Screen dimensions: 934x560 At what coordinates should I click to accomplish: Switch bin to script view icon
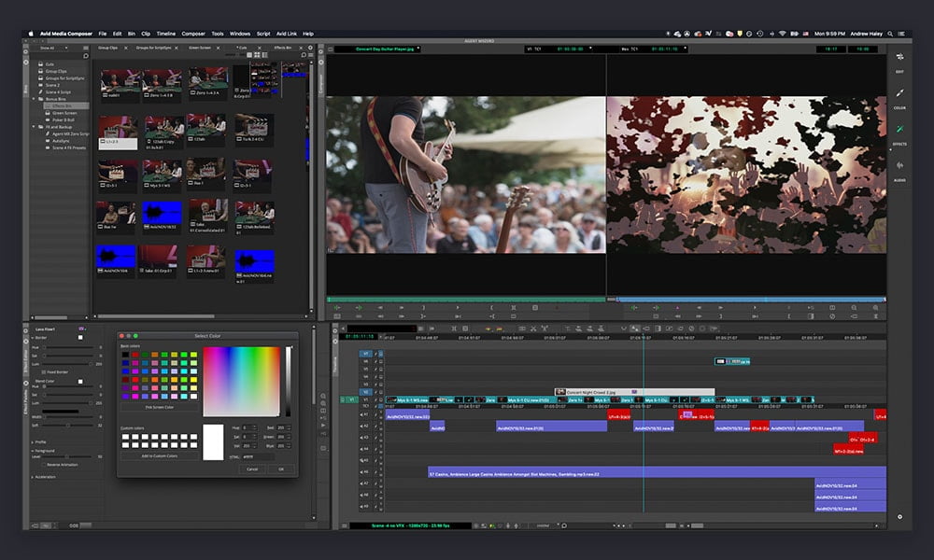[264, 55]
